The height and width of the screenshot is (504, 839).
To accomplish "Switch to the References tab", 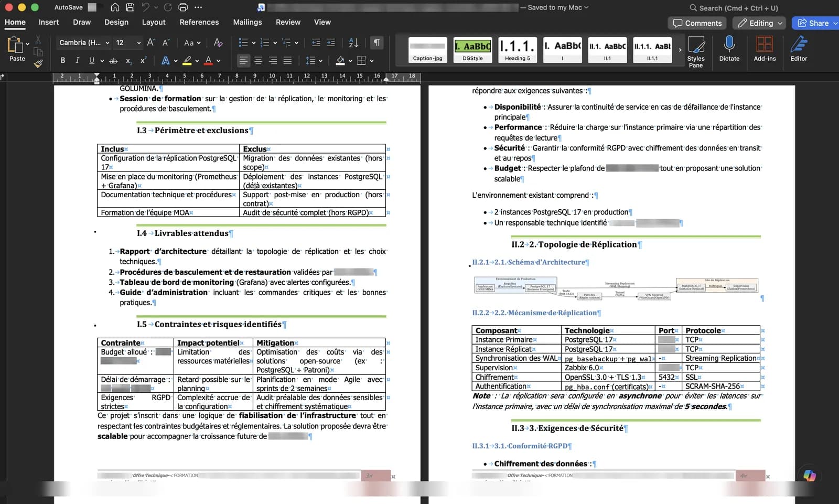I will (x=199, y=22).
